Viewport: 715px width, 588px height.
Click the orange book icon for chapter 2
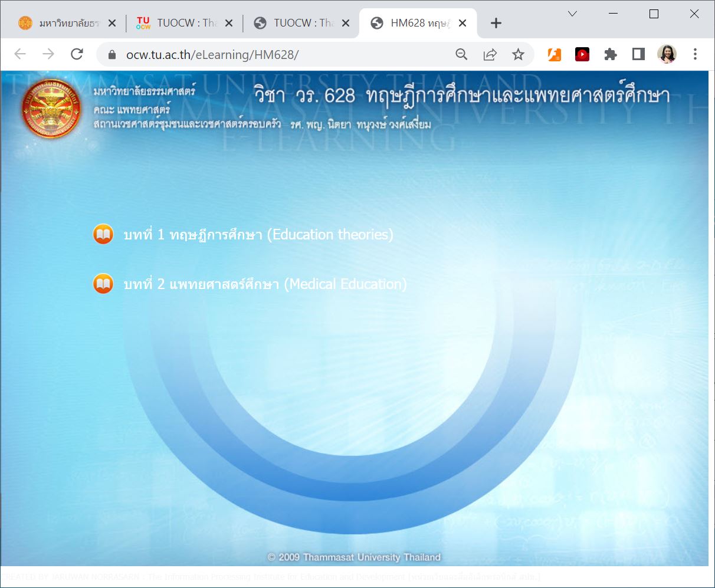coord(103,284)
